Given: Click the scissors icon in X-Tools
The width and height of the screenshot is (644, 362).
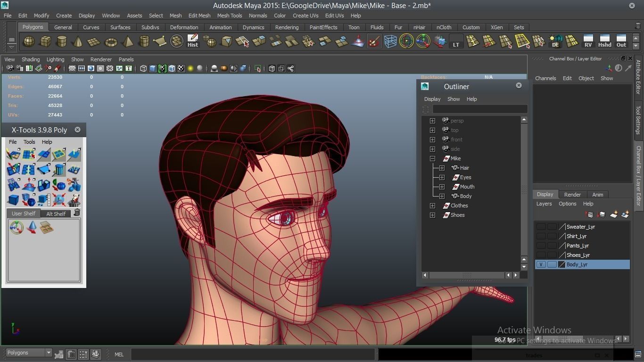Looking at the screenshot, I should tap(74, 184).
